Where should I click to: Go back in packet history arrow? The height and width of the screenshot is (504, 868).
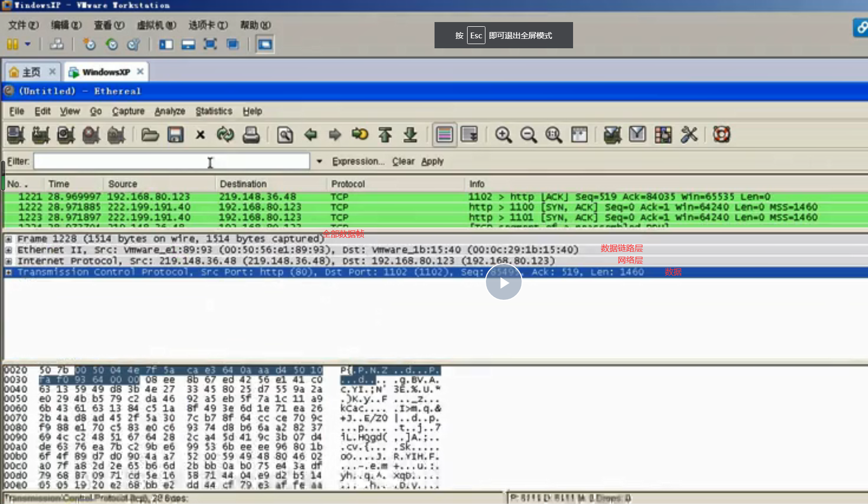(x=311, y=135)
